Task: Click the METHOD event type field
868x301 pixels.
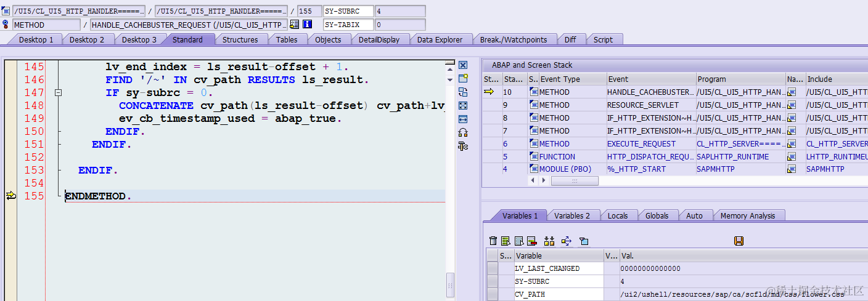Action: coord(46,25)
